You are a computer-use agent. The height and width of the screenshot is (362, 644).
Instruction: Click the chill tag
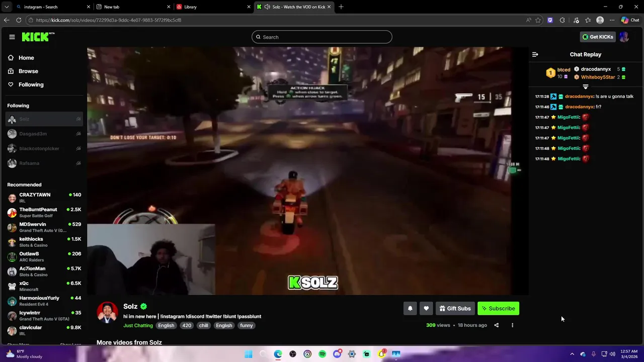[203, 325]
